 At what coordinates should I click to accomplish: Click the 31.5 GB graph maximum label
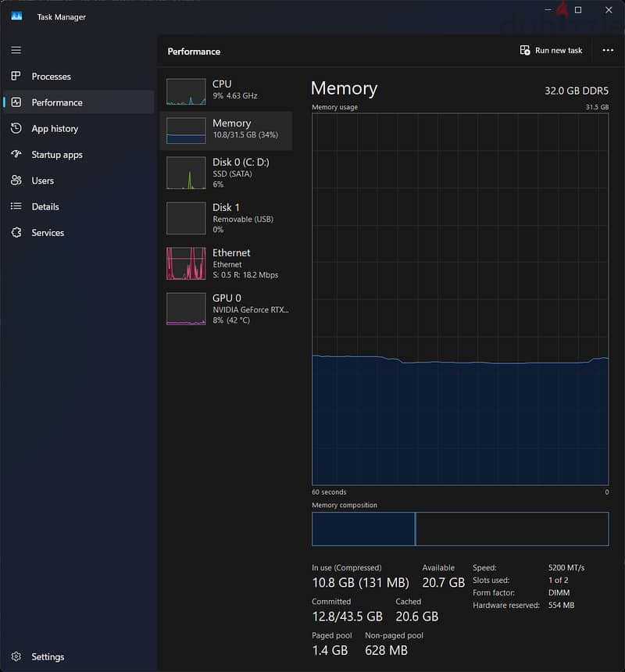point(597,107)
